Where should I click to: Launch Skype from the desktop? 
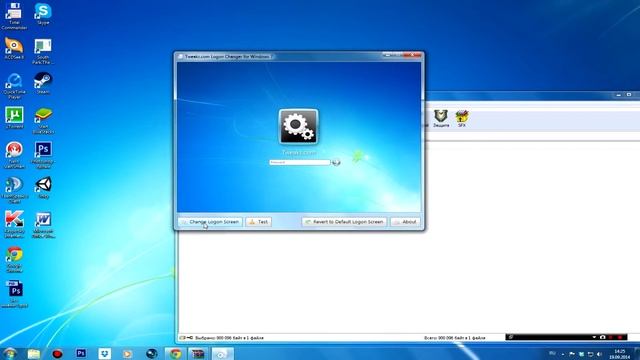coord(43,13)
